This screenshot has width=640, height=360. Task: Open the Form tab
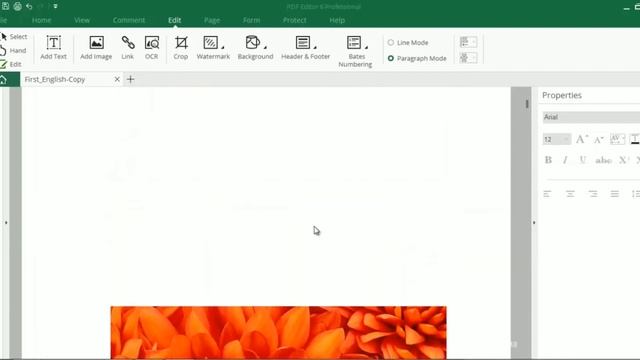click(251, 20)
